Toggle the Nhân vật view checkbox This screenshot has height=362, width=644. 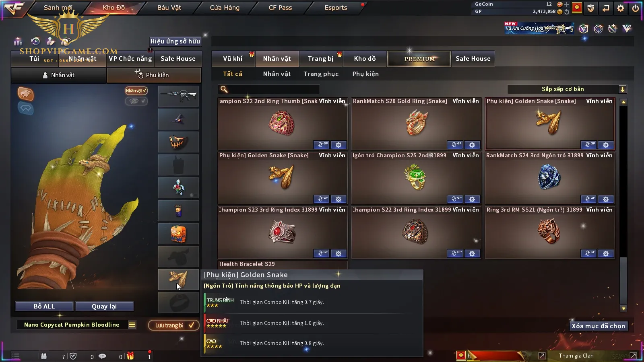[136, 90]
